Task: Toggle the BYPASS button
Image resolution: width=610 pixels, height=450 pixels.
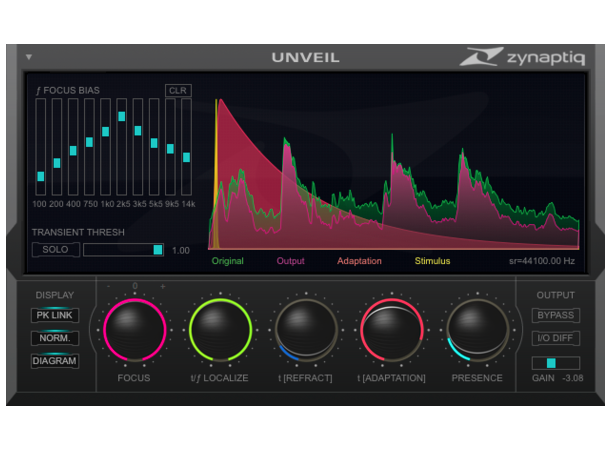Action: pos(556,315)
